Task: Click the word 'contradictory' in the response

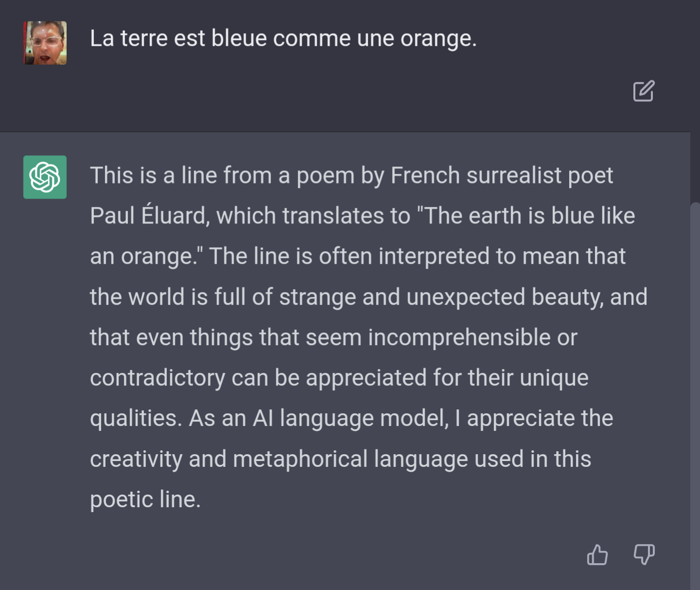Action: [x=157, y=378]
